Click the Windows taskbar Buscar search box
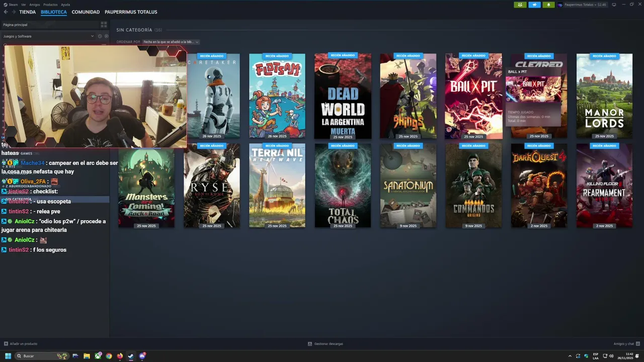Screen dimensions: 644x362 coord(42,356)
